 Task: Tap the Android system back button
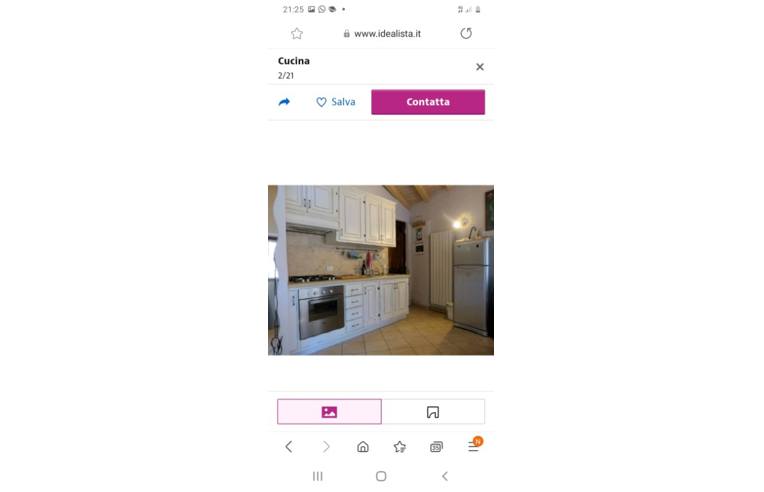point(445,476)
